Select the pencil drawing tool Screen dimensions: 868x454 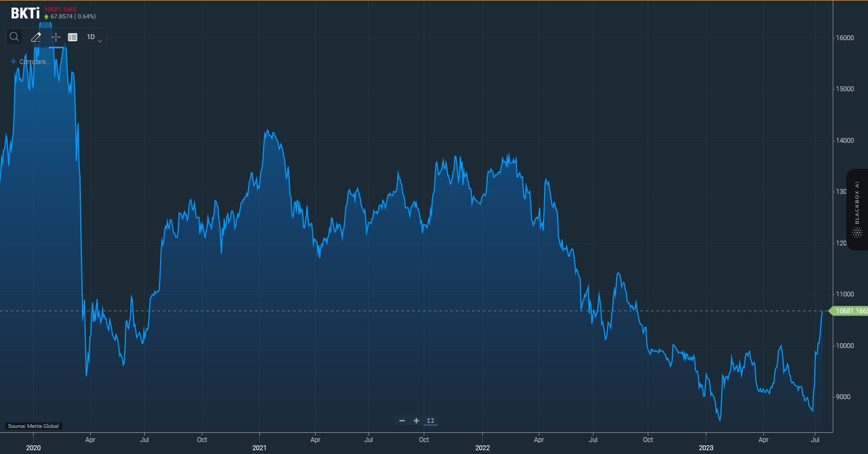(x=36, y=37)
